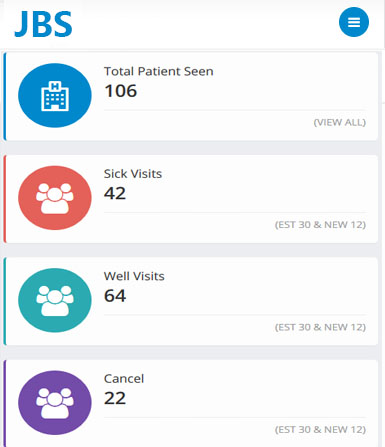
Task: Click the red Sick Visits people icon
Action: pyautogui.click(x=55, y=198)
